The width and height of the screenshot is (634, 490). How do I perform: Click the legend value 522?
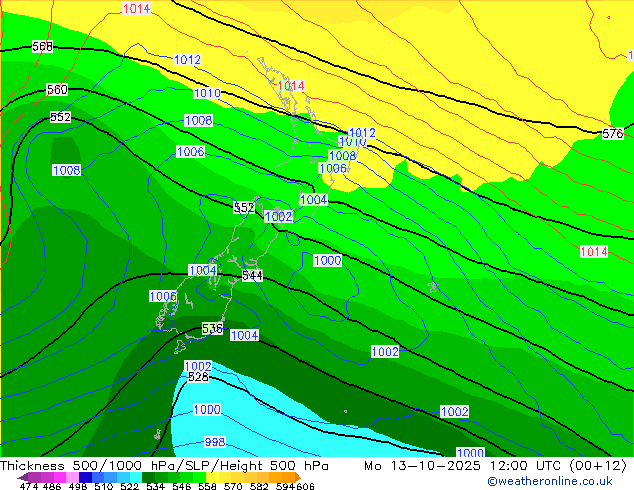[129, 486]
